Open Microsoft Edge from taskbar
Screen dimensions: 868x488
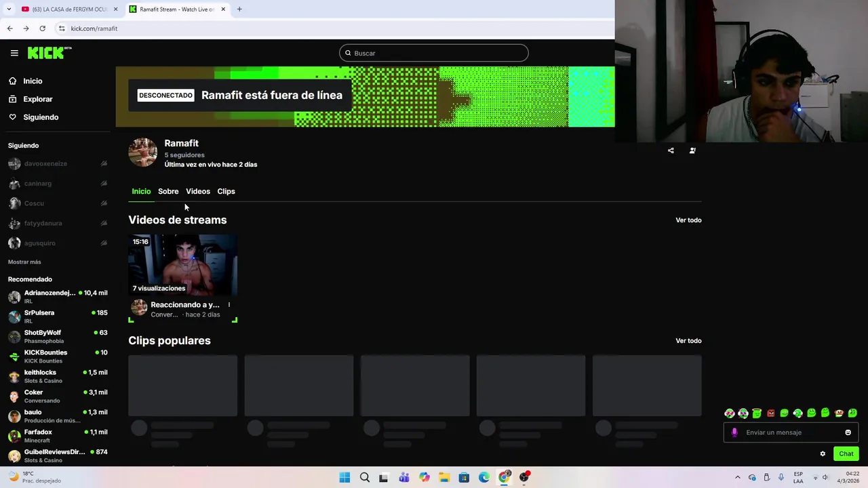[484, 477]
